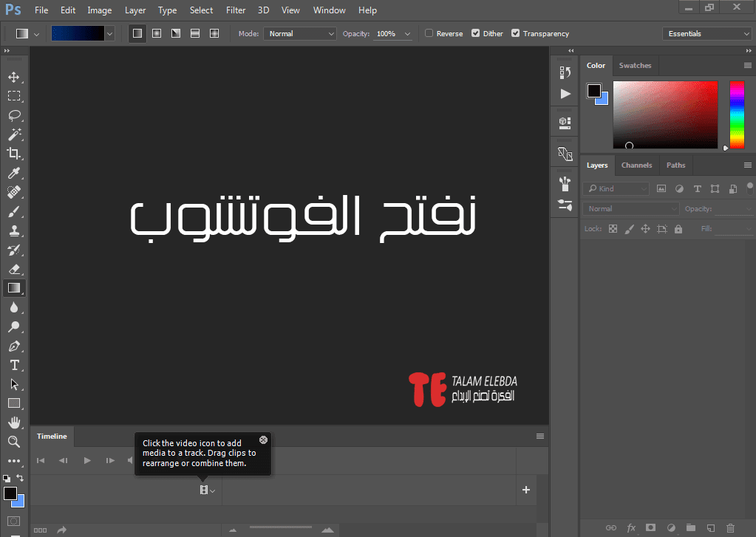Image resolution: width=756 pixels, height=537 pixels.
Task: Open the Kind filter dropdown in Layers
Action: [616, 188]
